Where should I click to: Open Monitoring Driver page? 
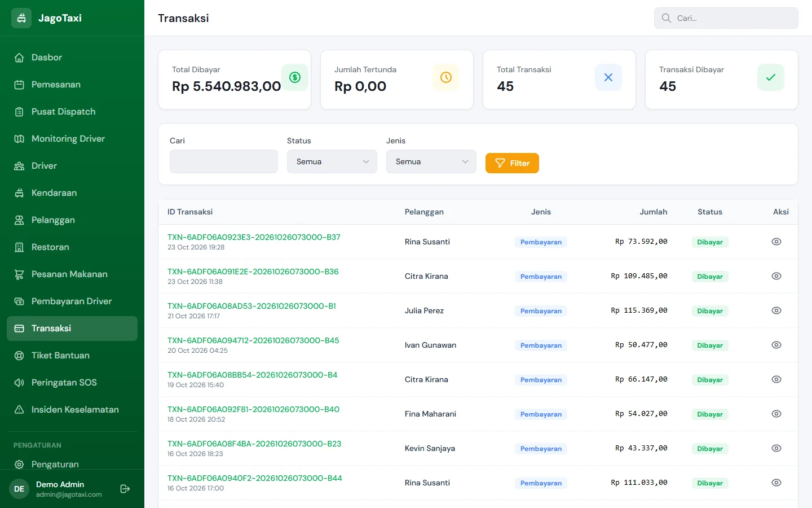(x=72, y=139)
